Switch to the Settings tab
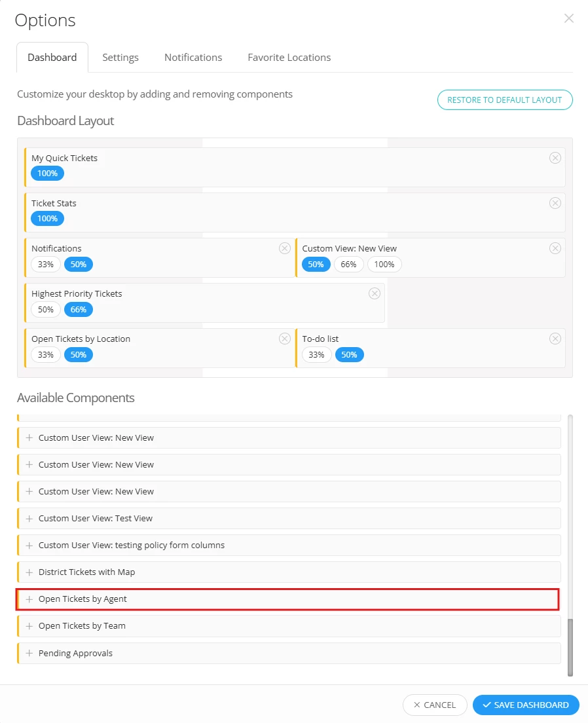The height and width of the screenshot is (723, 588). click(120, 58)
